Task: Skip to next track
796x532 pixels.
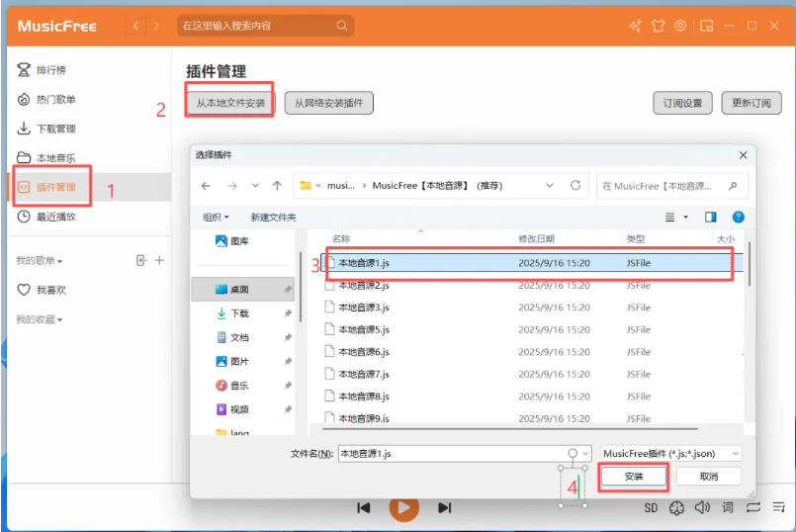Action: coord(444,507)
